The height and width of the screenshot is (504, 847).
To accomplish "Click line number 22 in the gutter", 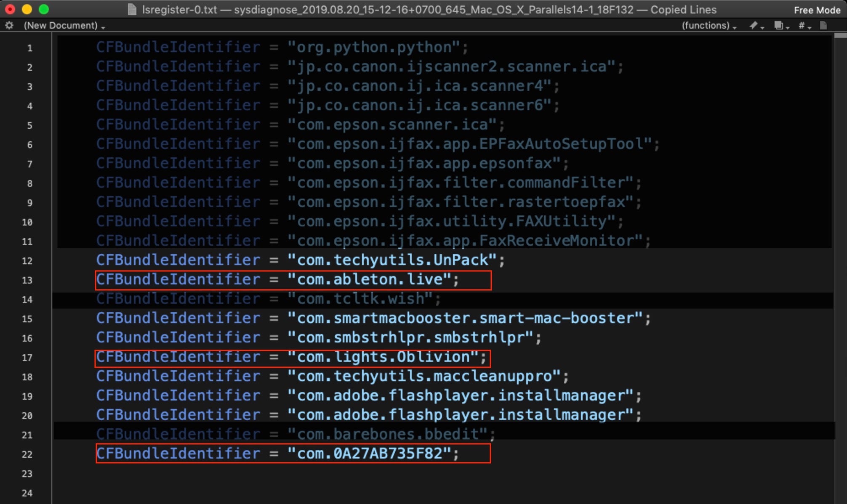I will tap(27, 454).
